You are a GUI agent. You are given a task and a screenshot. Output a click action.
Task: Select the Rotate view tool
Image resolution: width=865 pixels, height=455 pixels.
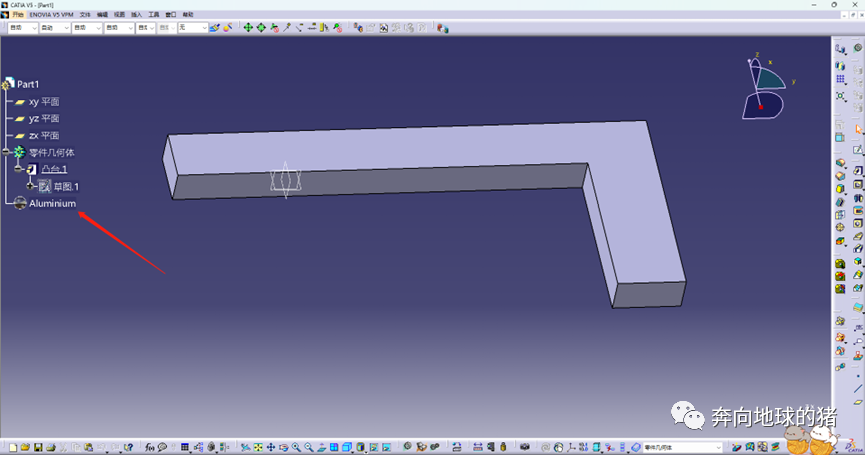pyautogui.click(x=284, y=447)
